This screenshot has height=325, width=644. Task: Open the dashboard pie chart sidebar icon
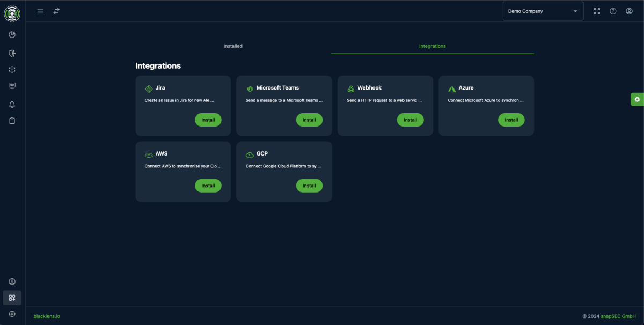12,35
